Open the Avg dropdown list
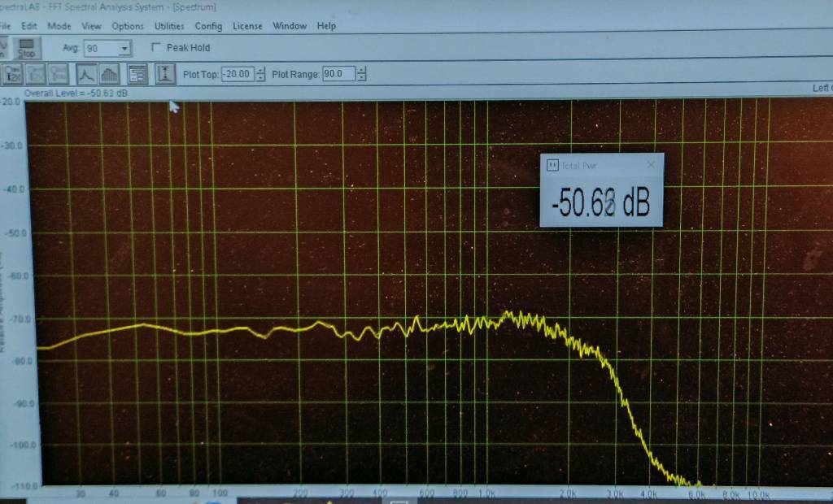The image size is (833, 504). point(124,49)
